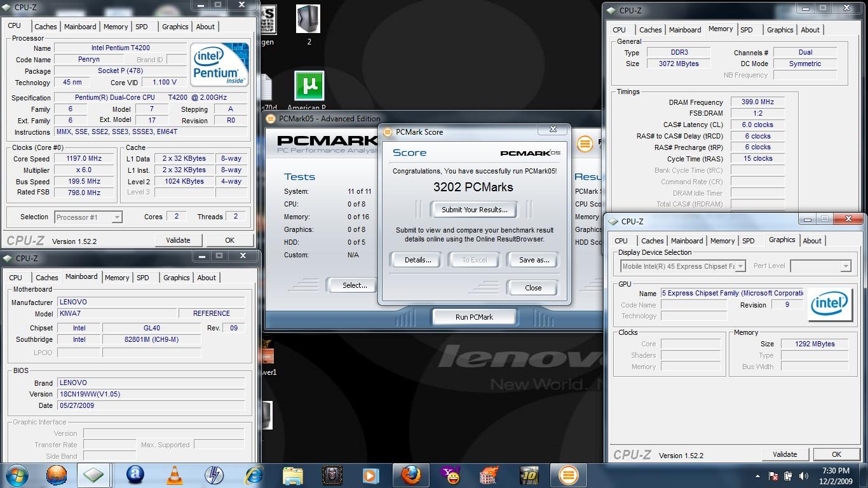Click the CPU-Z chip taskbar button
This screenshot has height=488, width=868.
[93, 475]
